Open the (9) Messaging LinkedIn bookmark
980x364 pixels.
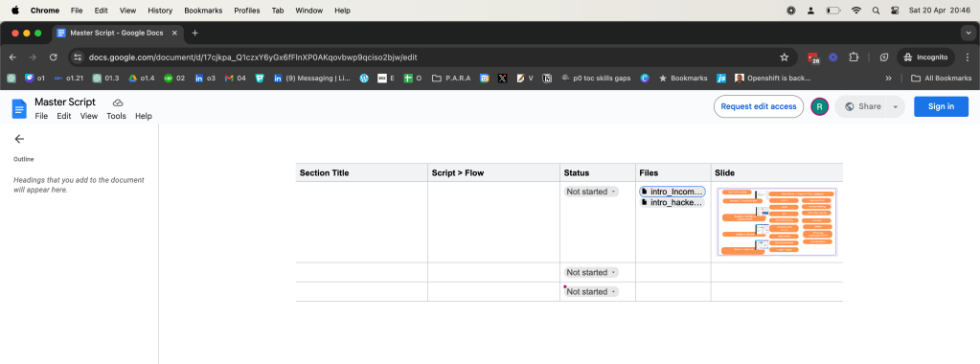click(x=311, y=79)
